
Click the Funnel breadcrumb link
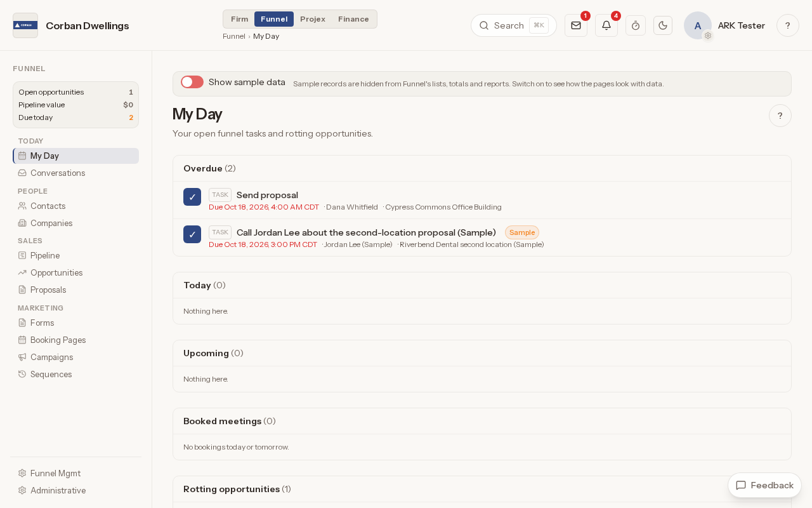[x=234, y=36]
